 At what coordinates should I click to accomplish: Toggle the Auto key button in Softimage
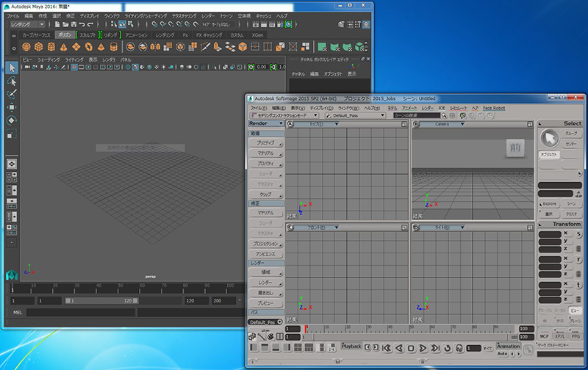[x=502, y=354]
